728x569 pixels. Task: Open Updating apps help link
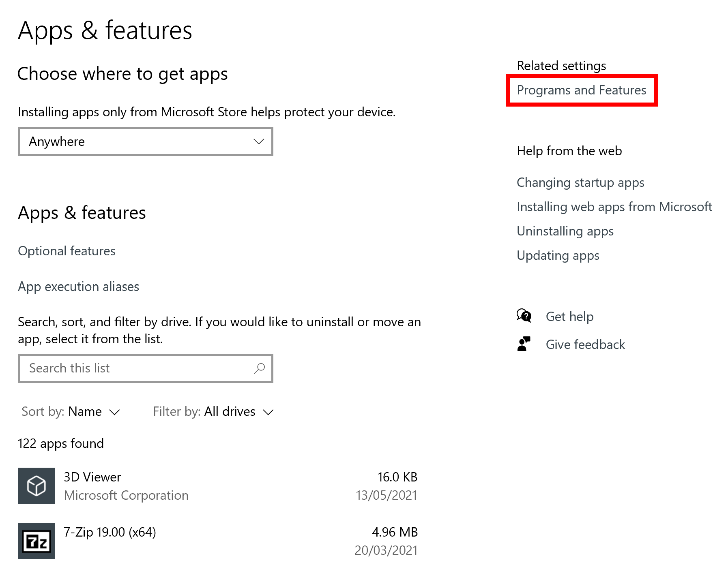558,255
